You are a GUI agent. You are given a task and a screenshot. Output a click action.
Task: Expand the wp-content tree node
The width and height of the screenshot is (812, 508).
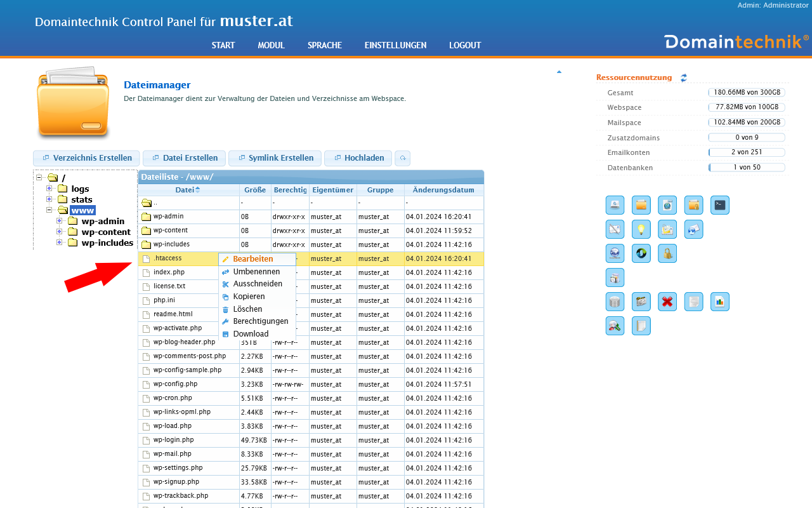[60, 232]
